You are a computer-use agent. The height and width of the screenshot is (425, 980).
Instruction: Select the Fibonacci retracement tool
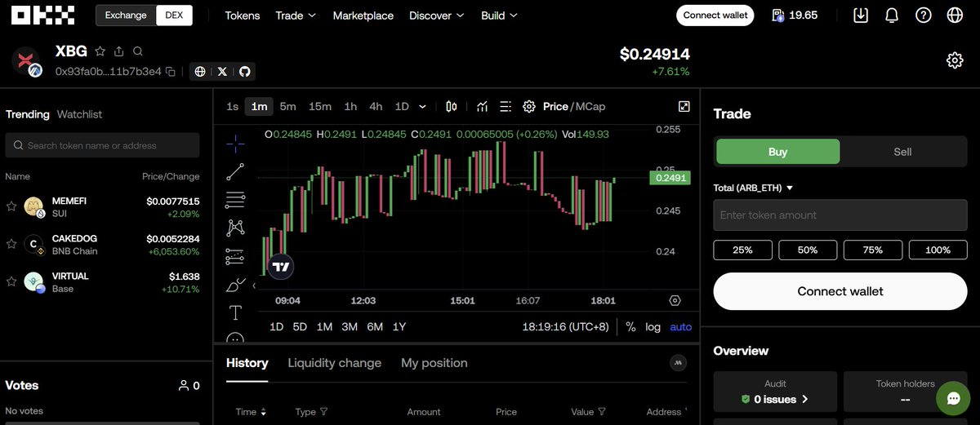235,199
